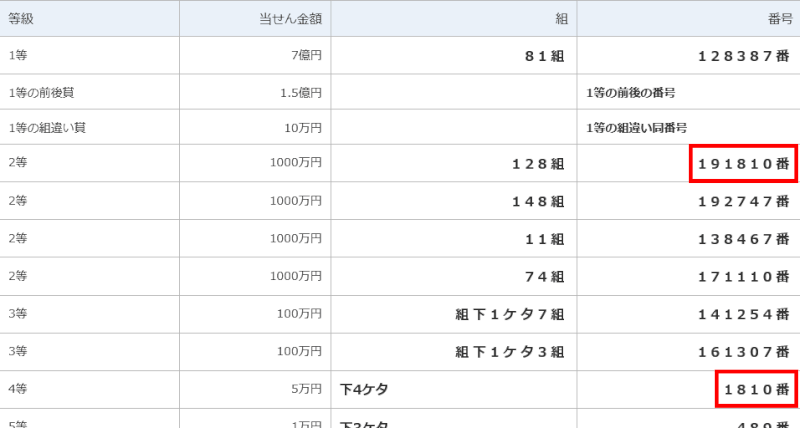The height and width of the screenshot is (428, 800).
Task: Click the 1等の前後の番号 text
Action: 631,93
